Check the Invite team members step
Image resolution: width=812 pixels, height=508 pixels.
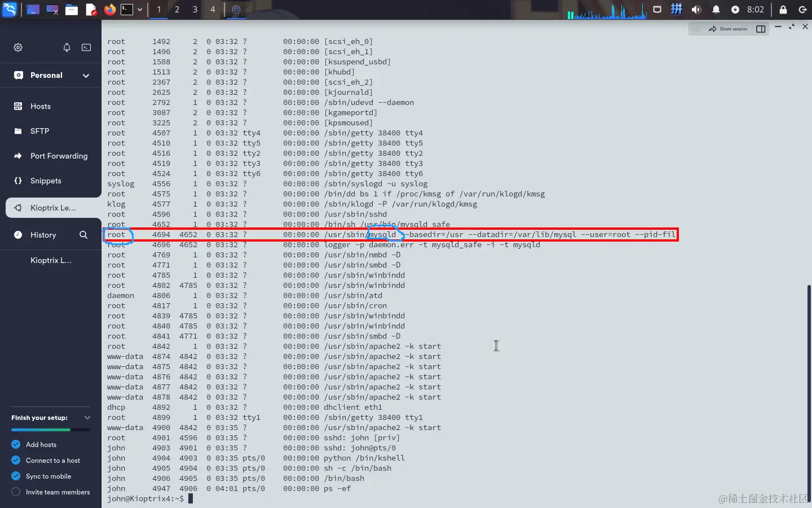click(x=16, y=492)
